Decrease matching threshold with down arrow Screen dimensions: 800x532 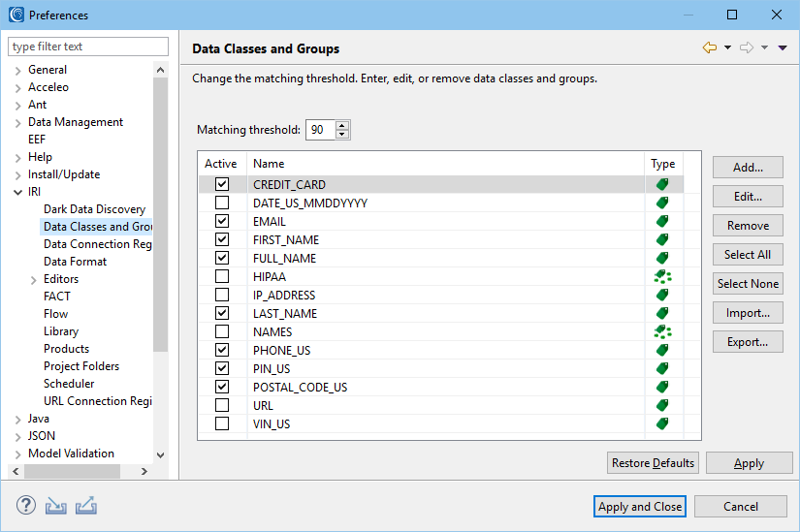pyautogui.click(x=342, y=134)
